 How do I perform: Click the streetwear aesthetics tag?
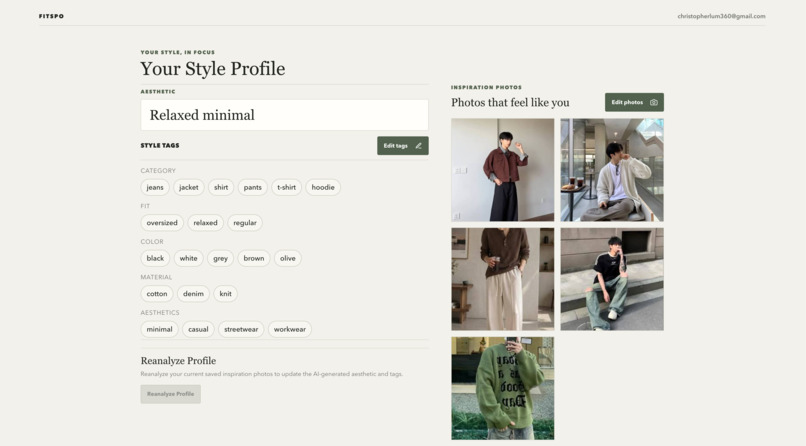(x=241, y=329)
